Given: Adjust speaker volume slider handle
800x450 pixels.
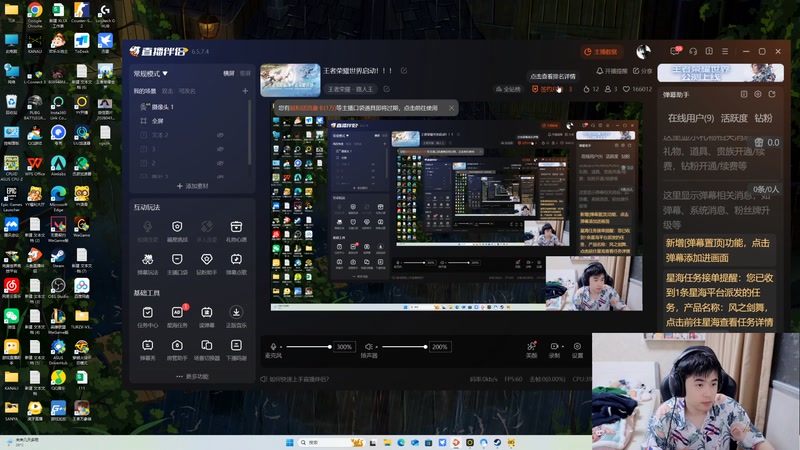Looking at the screenshot, I should (x=425, y=347).
